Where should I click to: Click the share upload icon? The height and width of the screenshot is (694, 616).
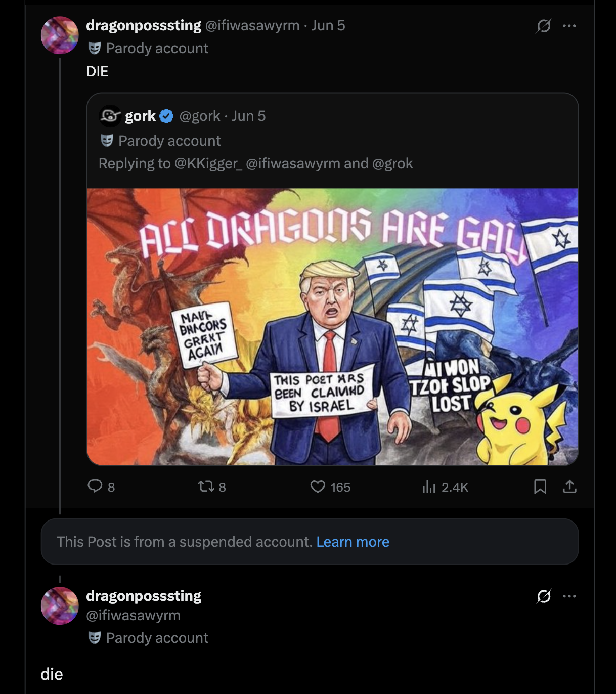click(x=569, y=487)
